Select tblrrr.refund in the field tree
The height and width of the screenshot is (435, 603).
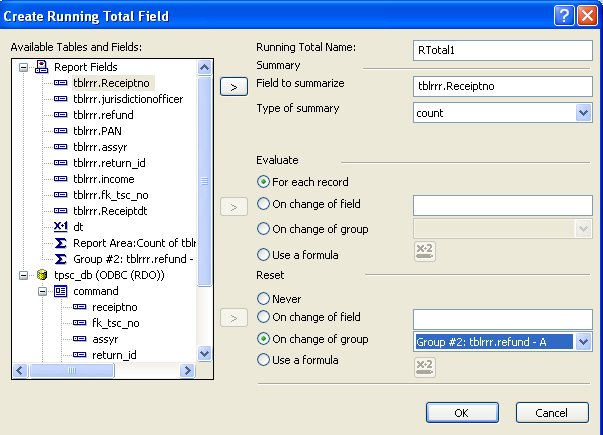click(x=103, y=115)
